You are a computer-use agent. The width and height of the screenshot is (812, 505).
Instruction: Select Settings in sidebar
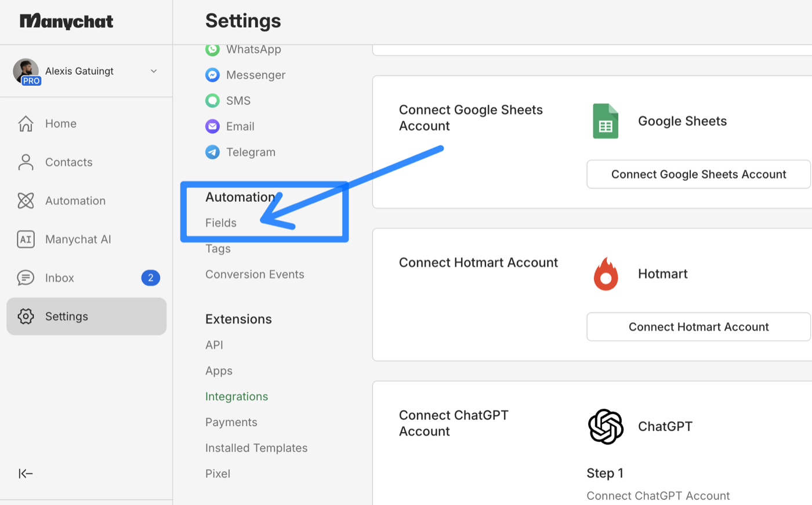(86, 317)
